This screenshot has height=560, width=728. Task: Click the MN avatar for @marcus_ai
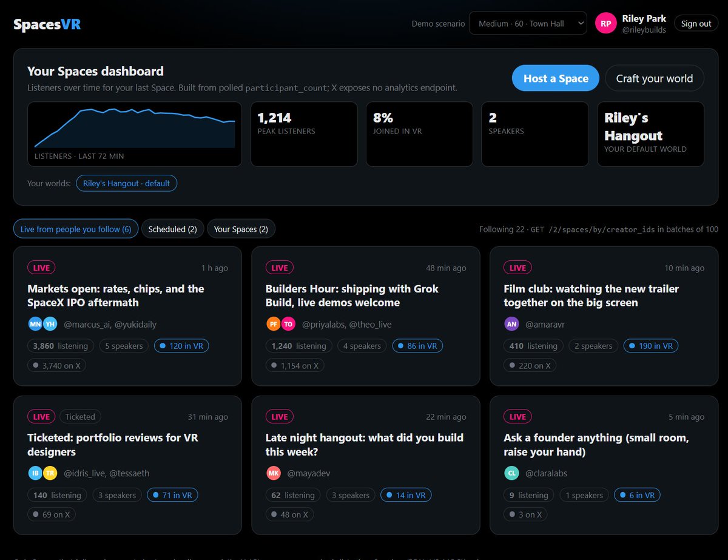pos(35,324)
